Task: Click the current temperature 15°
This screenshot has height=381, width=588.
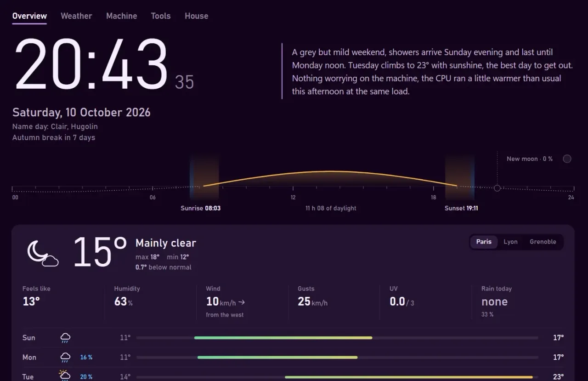Action: coord(100,251)
